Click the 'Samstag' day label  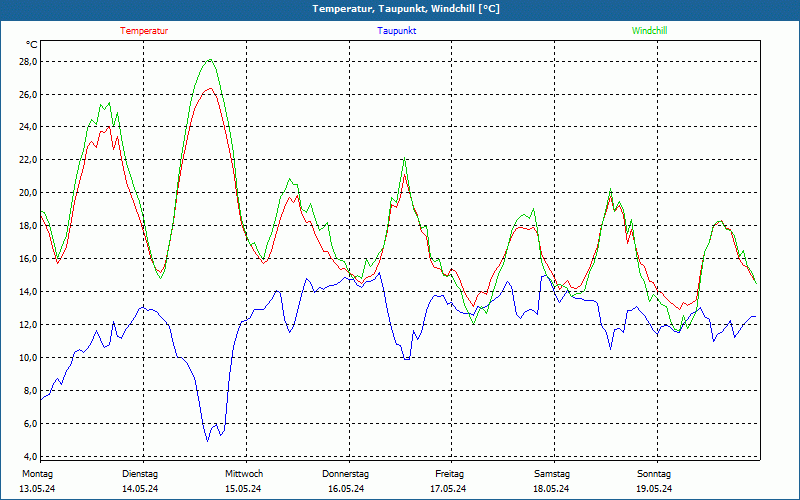(552, 474)
